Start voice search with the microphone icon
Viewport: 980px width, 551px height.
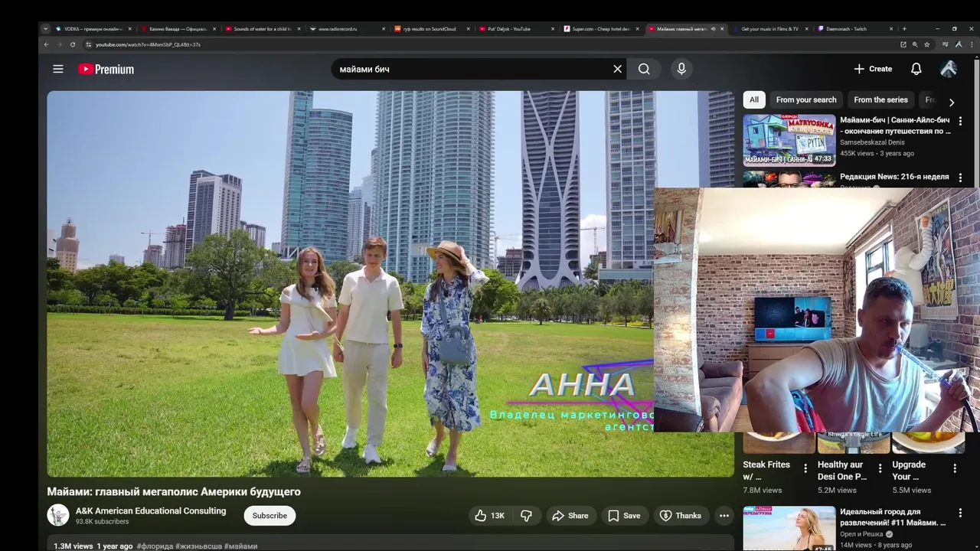click(x=681, y=69)
